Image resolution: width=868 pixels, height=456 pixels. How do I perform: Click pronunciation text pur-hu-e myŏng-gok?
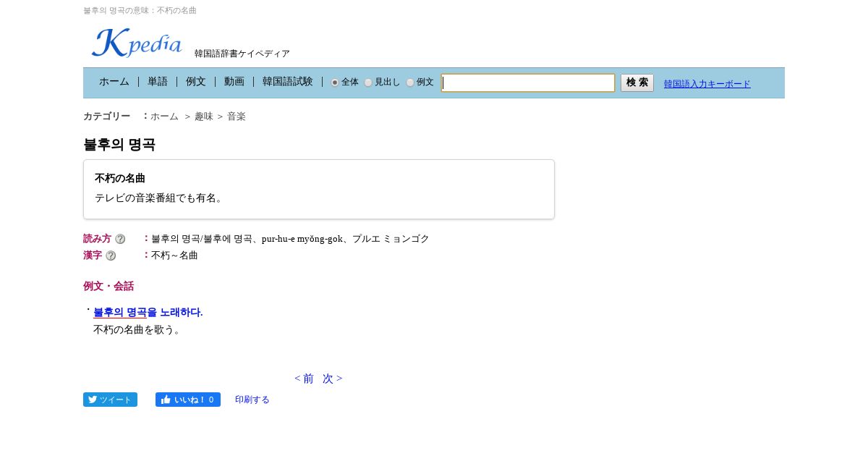click(x=302, y=239)
